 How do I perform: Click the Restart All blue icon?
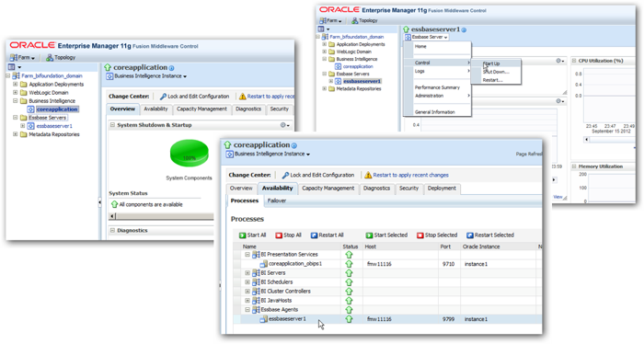pos(315,235)
